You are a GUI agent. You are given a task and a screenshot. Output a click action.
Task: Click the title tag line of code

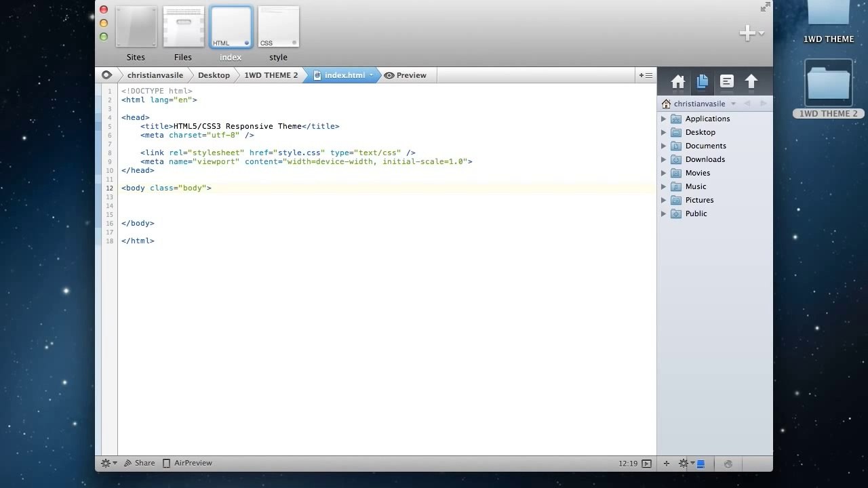click(x=239, y=126)
